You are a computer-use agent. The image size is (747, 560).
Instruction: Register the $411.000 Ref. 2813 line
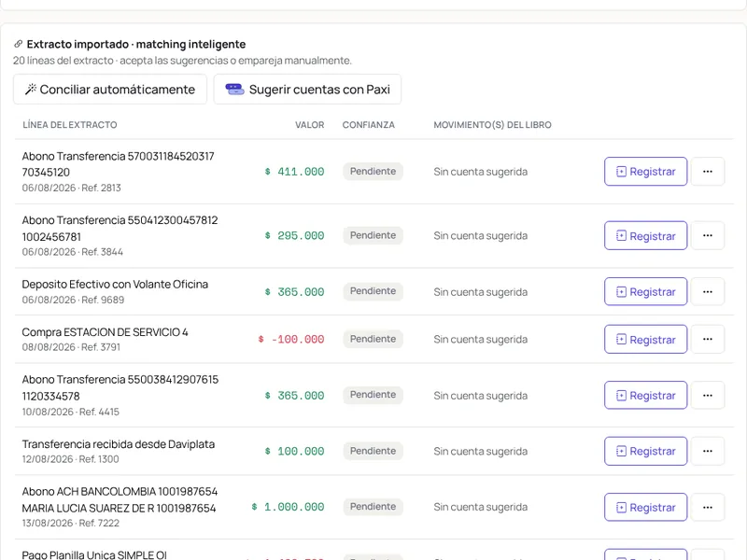pos(645,172)
